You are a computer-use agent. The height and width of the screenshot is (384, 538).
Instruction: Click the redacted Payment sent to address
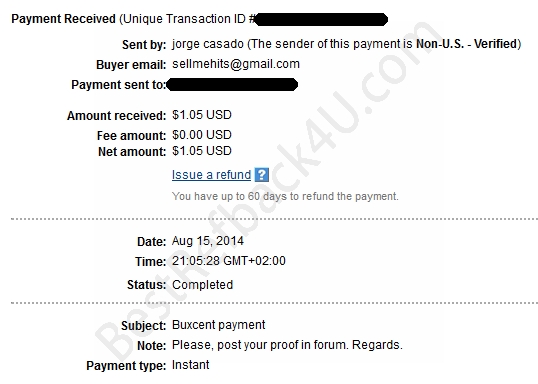(232, 85)
